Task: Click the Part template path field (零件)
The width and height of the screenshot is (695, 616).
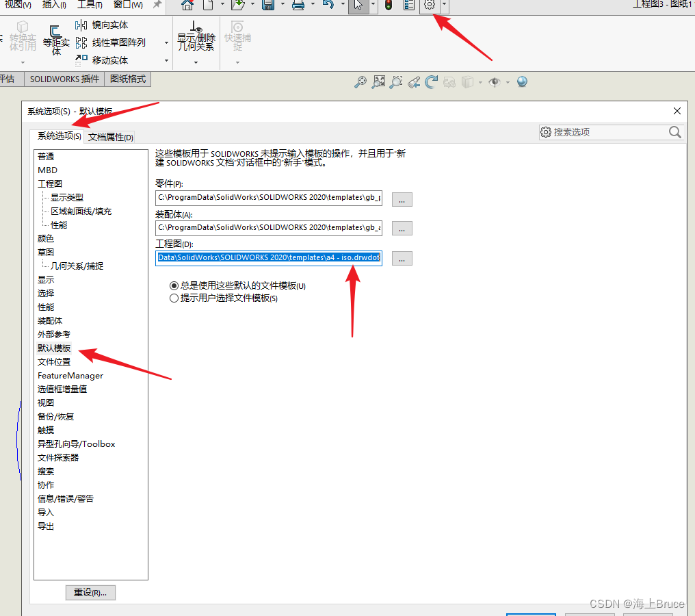Action: pyautogui.click(x=269, y=198)
